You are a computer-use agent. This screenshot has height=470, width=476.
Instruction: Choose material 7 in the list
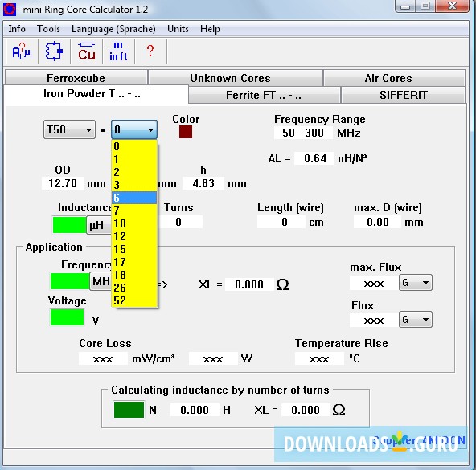pyautogui.click(x=134, y=210)
